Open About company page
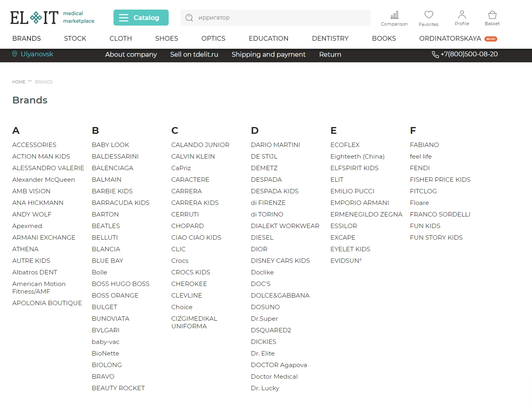Viewport: 532px width, 417px height. pyautogui.click(x=131, y=54)
